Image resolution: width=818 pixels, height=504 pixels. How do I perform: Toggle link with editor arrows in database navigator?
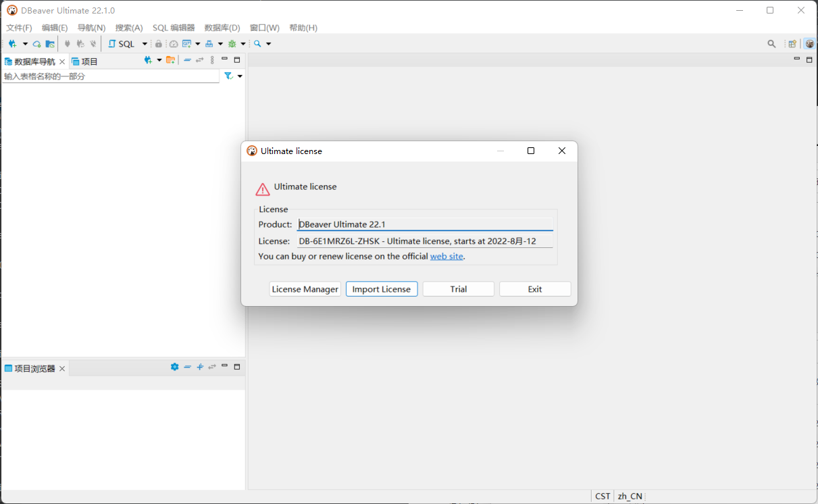click(200, 60)
